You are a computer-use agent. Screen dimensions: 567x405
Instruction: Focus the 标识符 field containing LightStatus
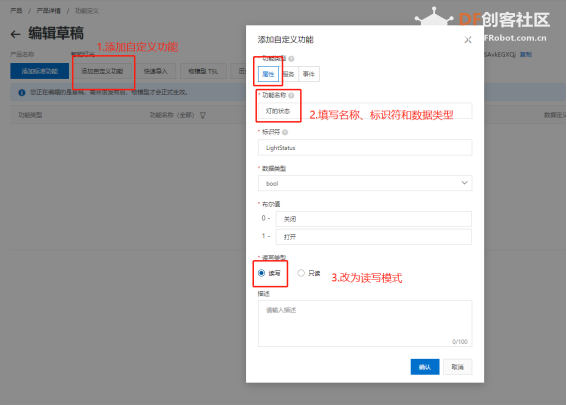point(365,148)
